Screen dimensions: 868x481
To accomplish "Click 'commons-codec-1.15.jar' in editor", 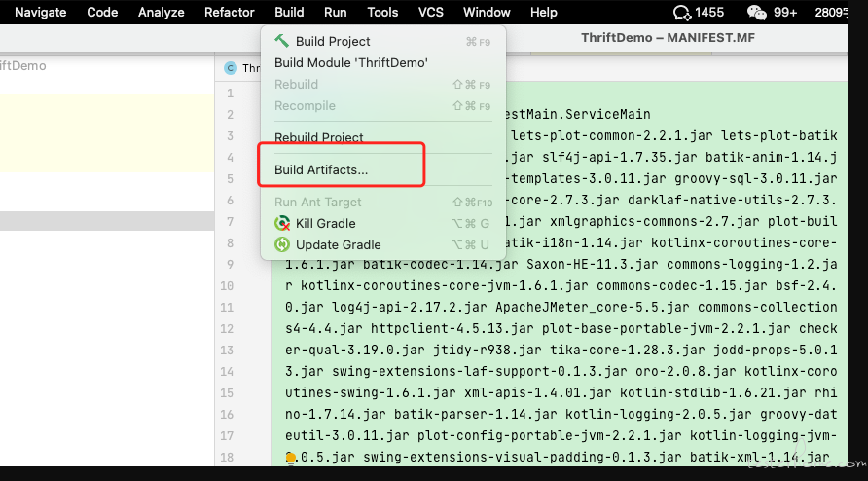I will (681, 286).
